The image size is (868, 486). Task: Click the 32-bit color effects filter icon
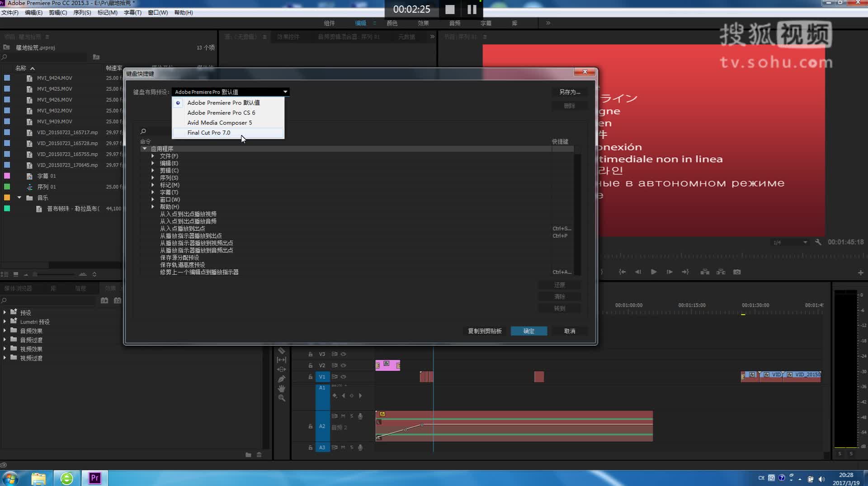pyautogui.click(x=118, y=300)
